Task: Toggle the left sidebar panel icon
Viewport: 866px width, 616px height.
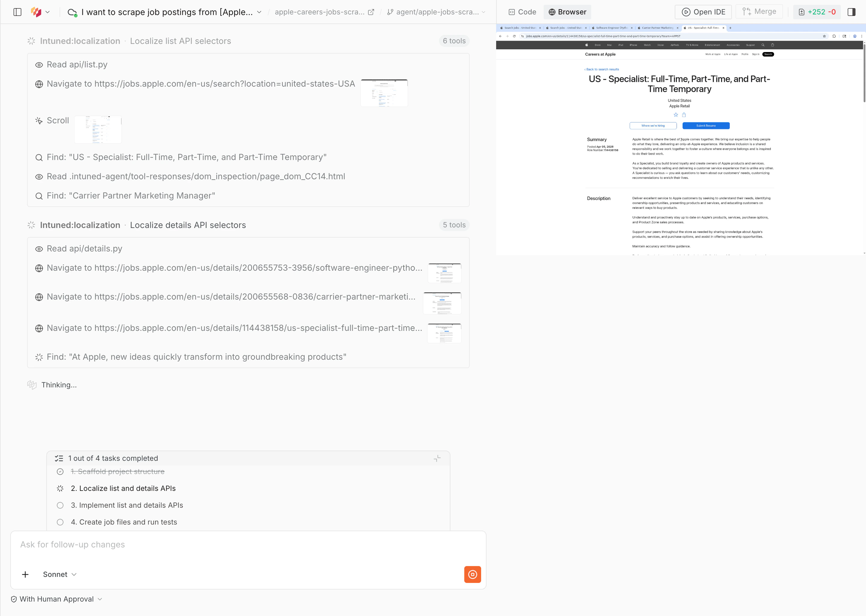Action: click(17, 12)
